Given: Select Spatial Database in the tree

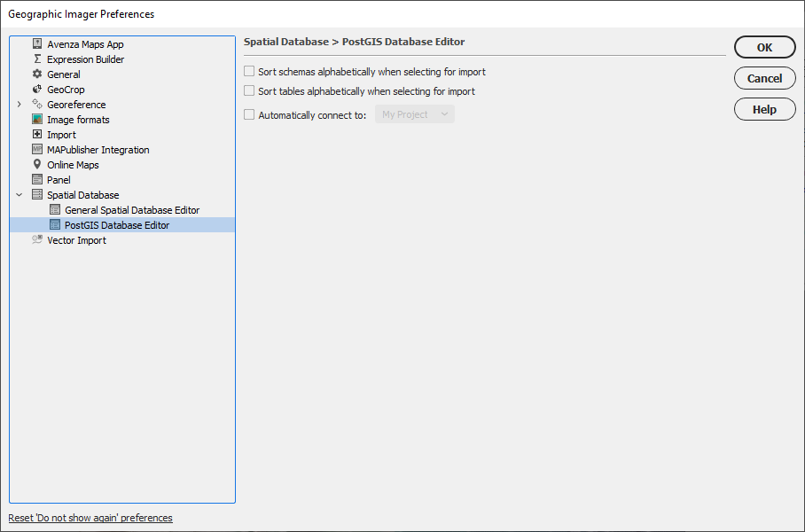Looking at the screenshot, I should (83, 195).
